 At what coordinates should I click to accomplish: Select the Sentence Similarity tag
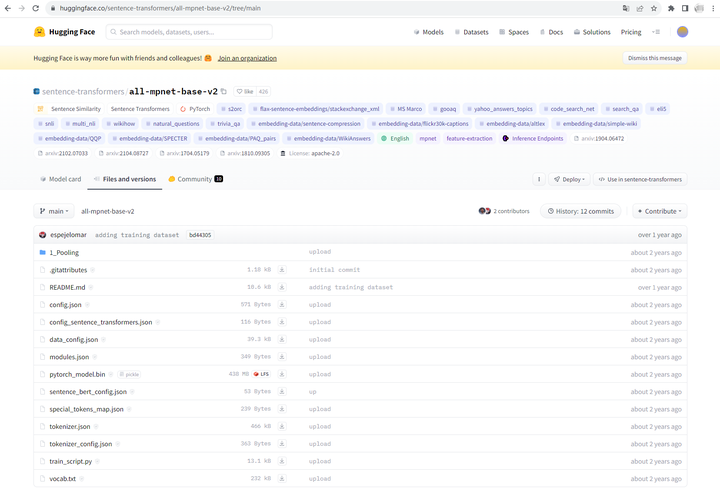(69, 109)
